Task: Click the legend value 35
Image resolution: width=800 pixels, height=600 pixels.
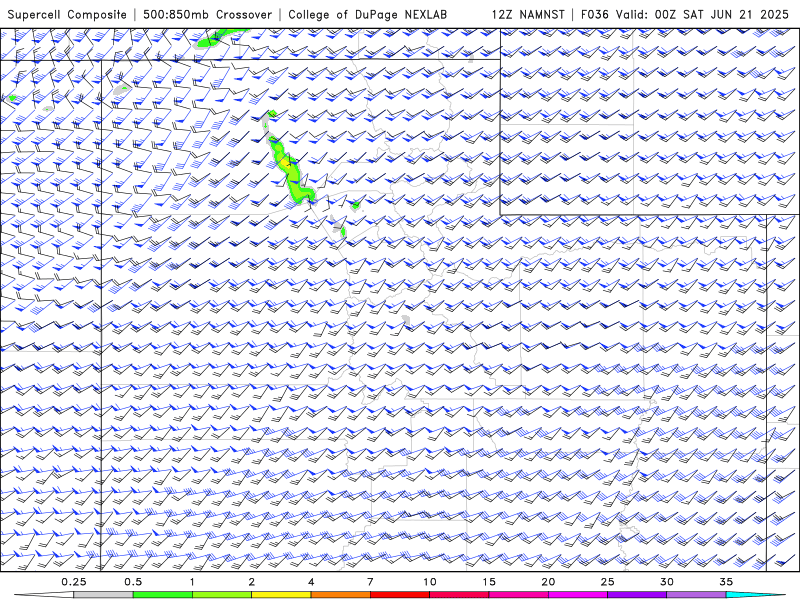Action: (726, 582)
